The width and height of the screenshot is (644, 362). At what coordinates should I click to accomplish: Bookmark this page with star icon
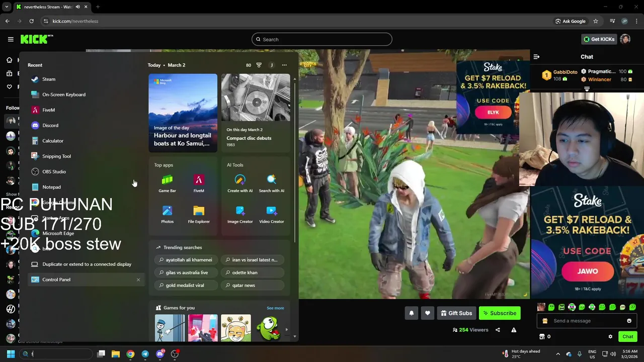tap(596, 21)
